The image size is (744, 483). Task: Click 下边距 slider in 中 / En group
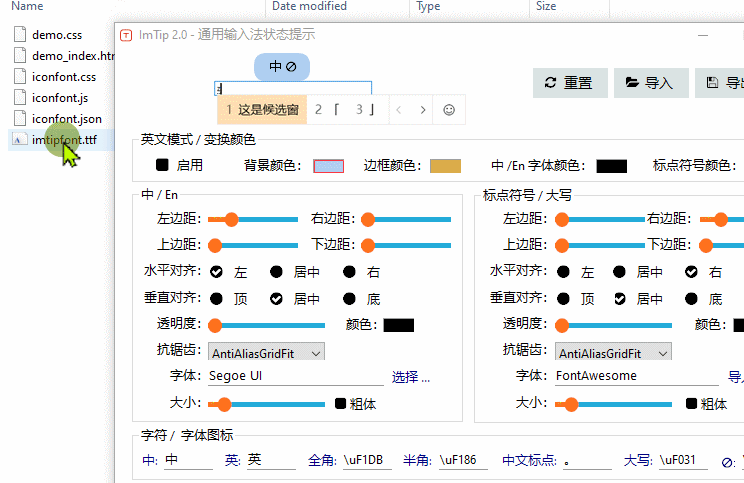tap(406, 245)
